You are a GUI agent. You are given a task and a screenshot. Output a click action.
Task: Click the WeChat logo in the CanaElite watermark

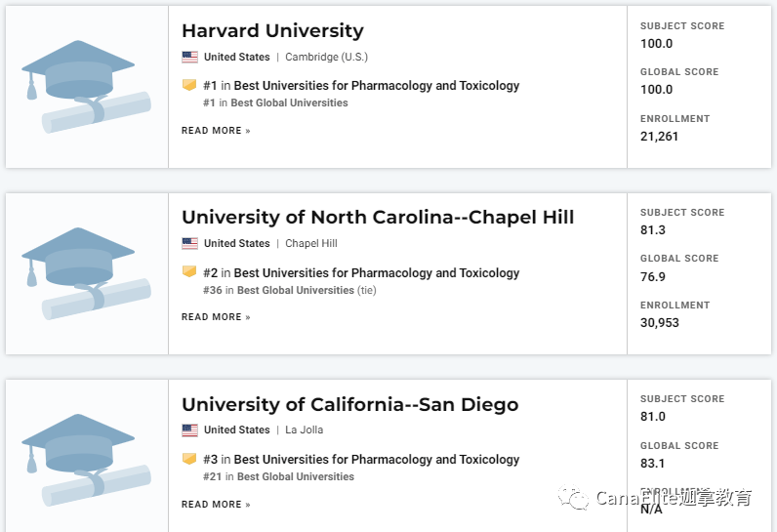coord(573,497)
